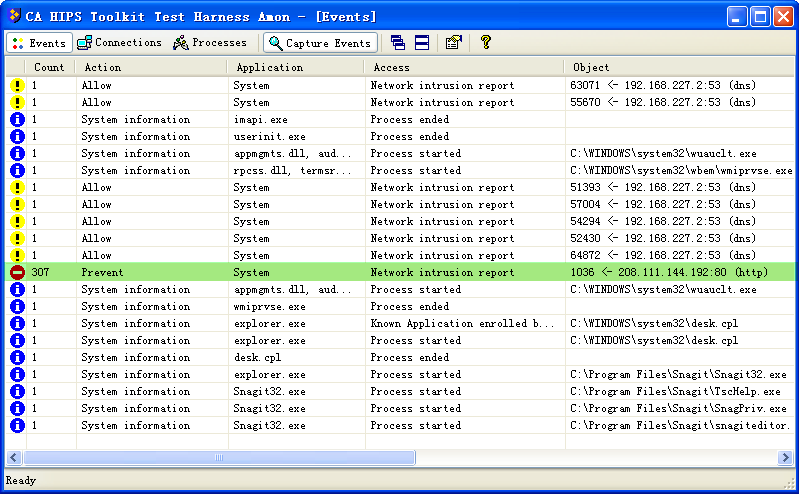Click warning icon of row 54294 dns
Image resolution: width=799 pixels, height=494 pixels.
[x=17, y=221]
